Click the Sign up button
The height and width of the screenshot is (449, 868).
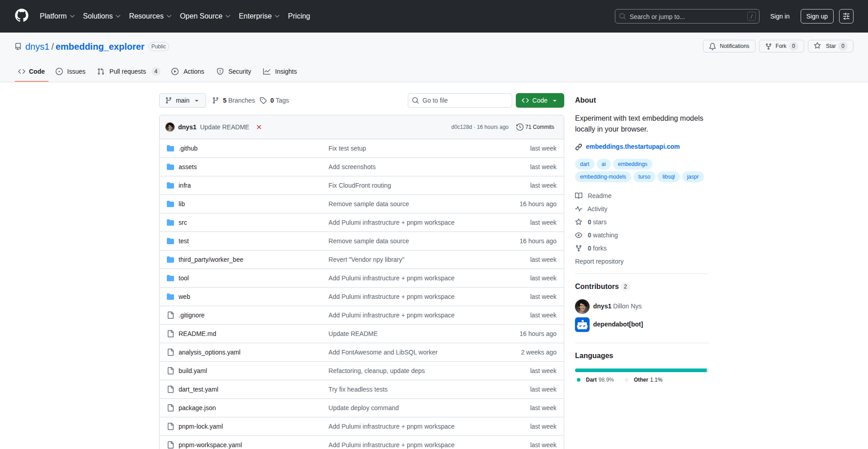817,16
